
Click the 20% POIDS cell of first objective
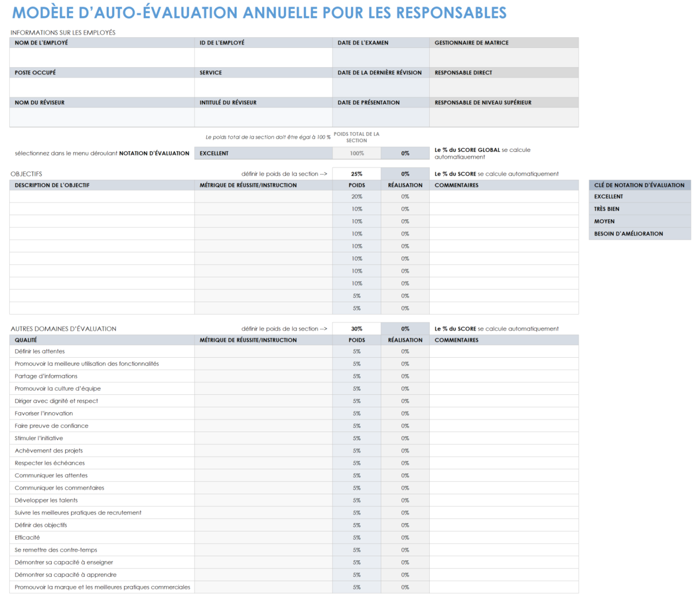pos(356,196)
